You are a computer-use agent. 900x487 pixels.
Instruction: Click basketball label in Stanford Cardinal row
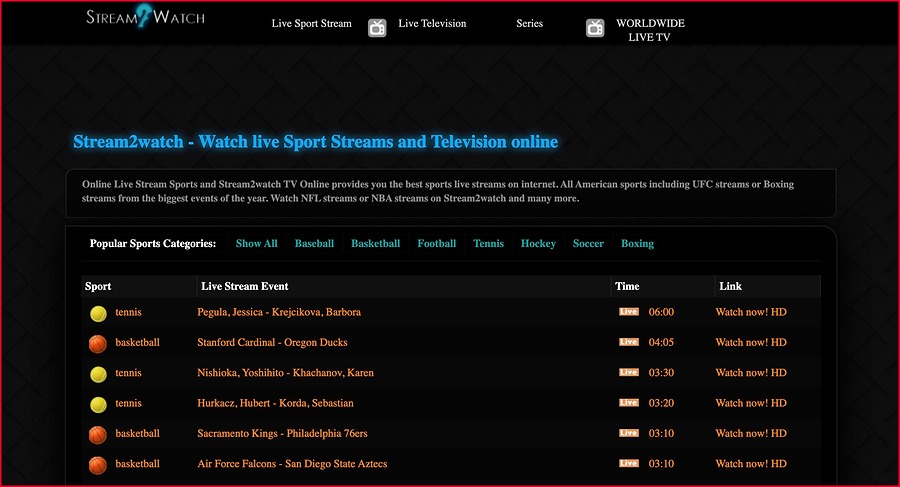point(137,342)
